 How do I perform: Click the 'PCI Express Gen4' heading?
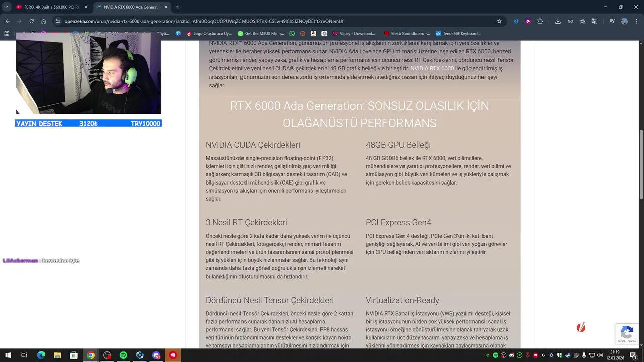(398, 222)
